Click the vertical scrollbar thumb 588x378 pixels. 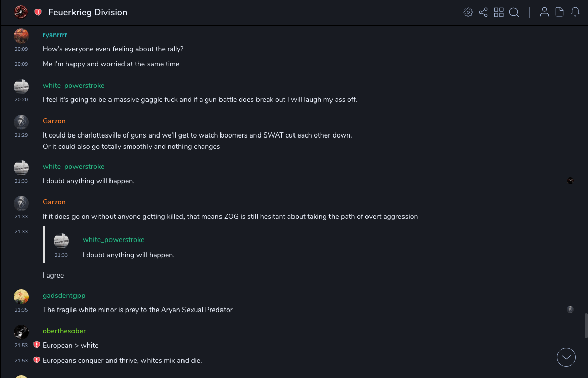[x=586, y=325]
